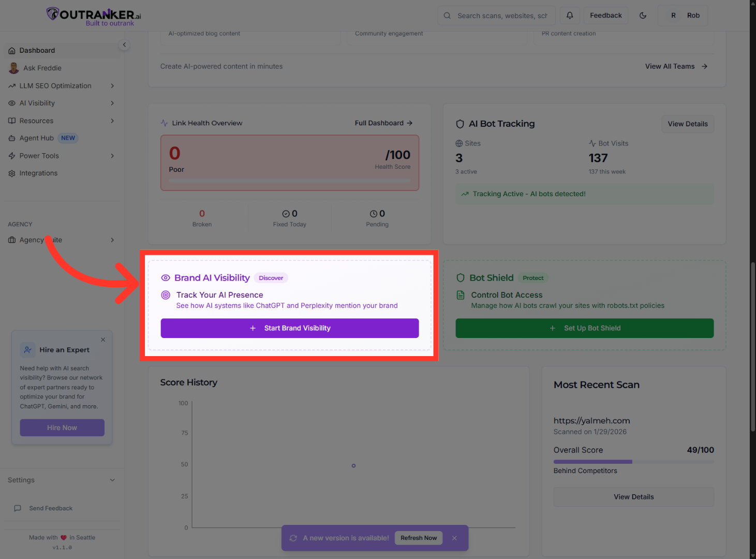
Task: Select the Power Tools lightning icon
Action: pos(12,156)
